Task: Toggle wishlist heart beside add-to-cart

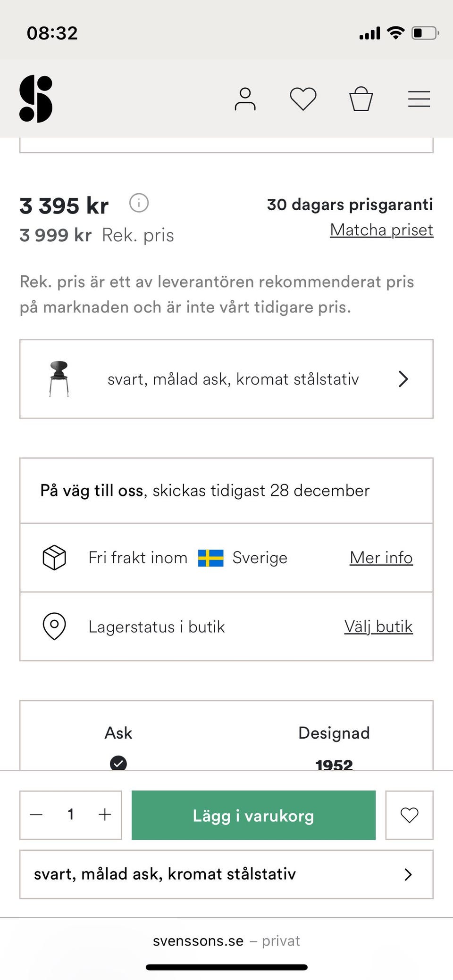Action: pyautogui.click(x=409, y=815)
